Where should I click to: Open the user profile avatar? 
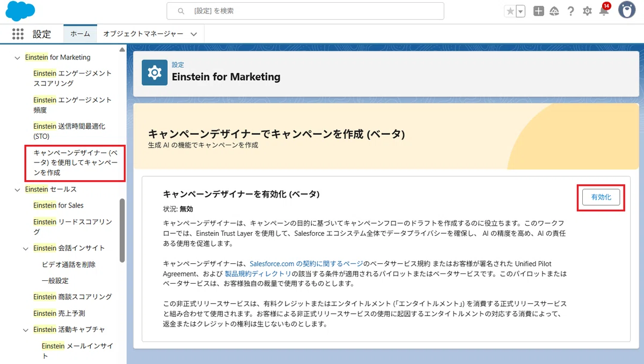click(626, 10)
